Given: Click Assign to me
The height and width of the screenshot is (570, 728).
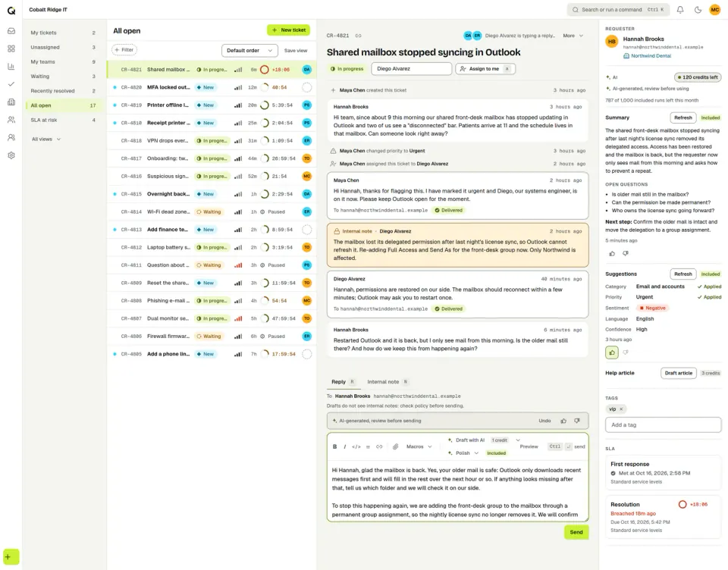Looking at the screenshot, I should 485,69.
